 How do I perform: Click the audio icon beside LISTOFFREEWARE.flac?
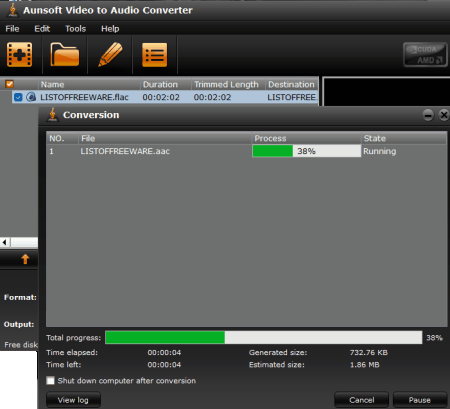click(x=31, y=97)
